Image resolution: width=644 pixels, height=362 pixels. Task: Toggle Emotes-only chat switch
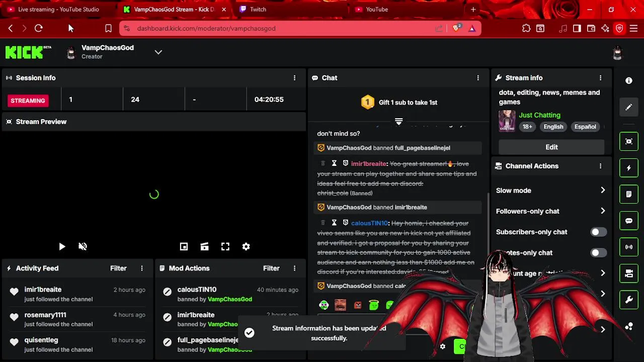[x=598, y=252]
